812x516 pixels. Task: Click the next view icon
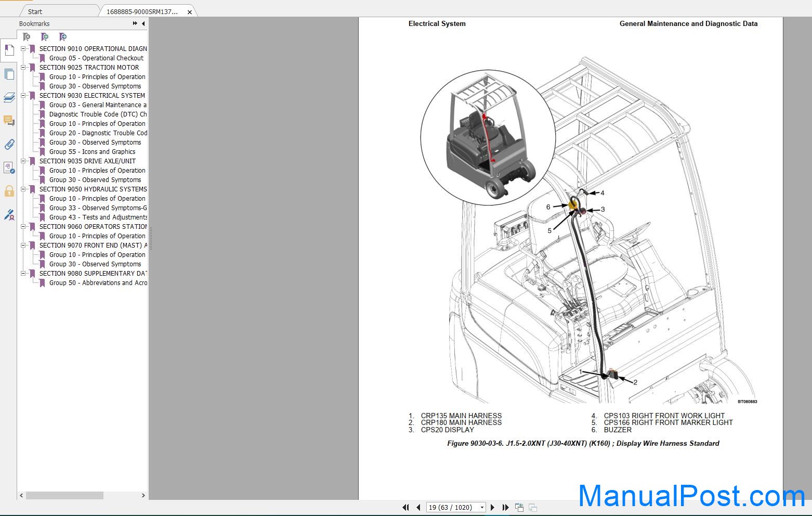click(532, 507)
